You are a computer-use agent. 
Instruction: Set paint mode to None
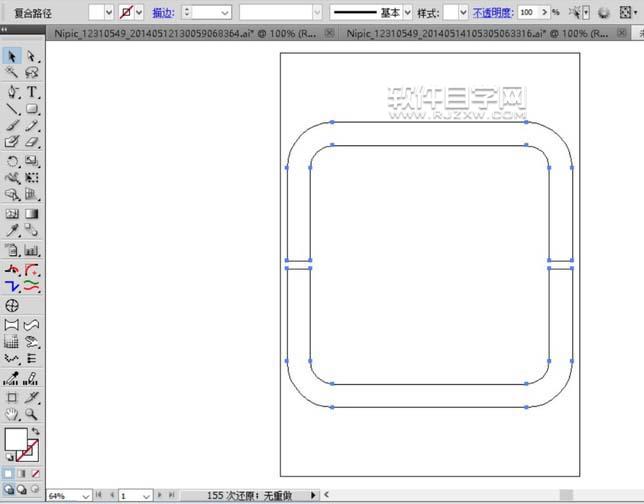pyautogui.click(x=36, y=474)
